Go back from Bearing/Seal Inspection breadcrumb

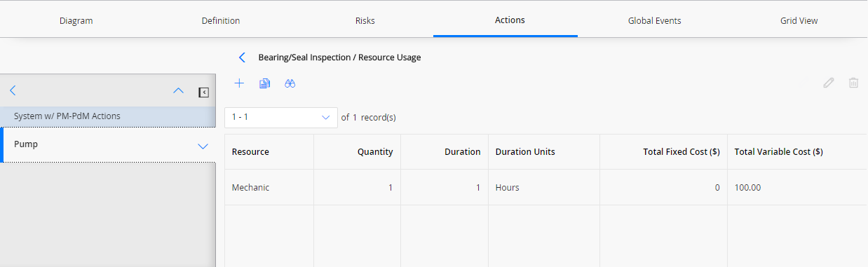pyautogui.click(x=242, y=57)
